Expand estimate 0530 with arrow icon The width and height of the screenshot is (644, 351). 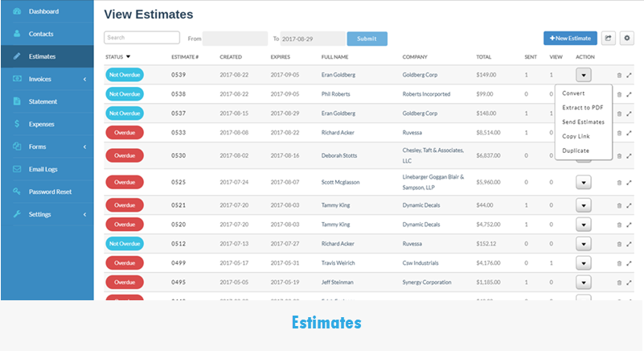click(x=629, y=156)
